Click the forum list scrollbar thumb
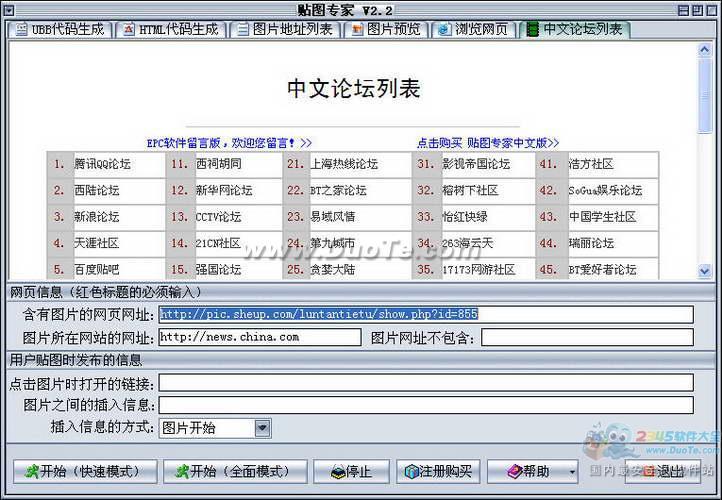The height and width of the screenshot is (500, 722). (705, 96)
